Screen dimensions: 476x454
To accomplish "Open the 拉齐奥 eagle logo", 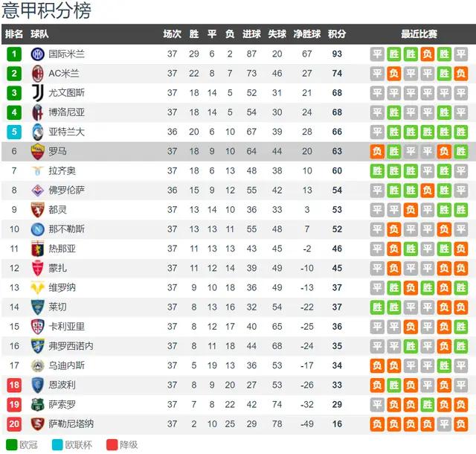I will click(x=38, y=170).
